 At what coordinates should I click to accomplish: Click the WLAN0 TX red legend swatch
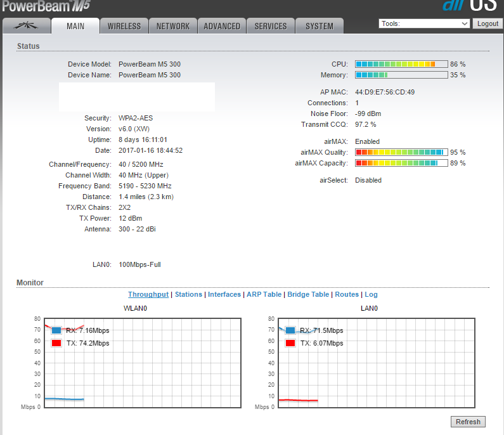coord(56,343)
